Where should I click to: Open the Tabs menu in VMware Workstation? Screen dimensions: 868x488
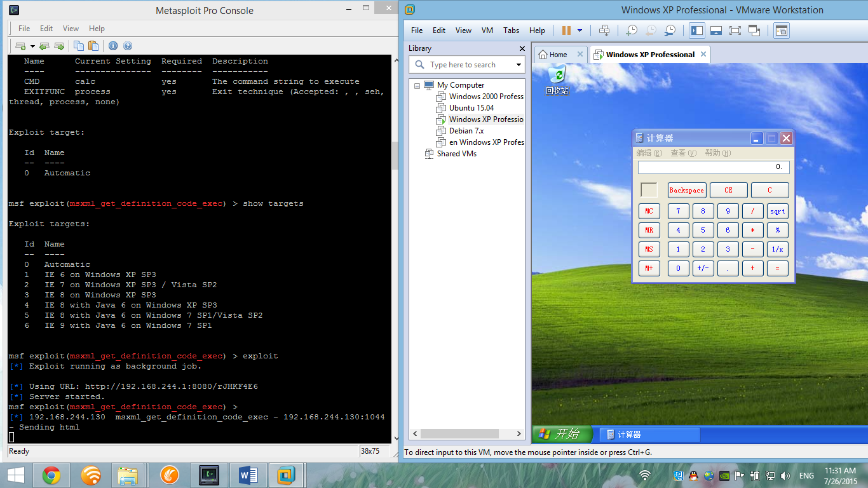(511, 30)
